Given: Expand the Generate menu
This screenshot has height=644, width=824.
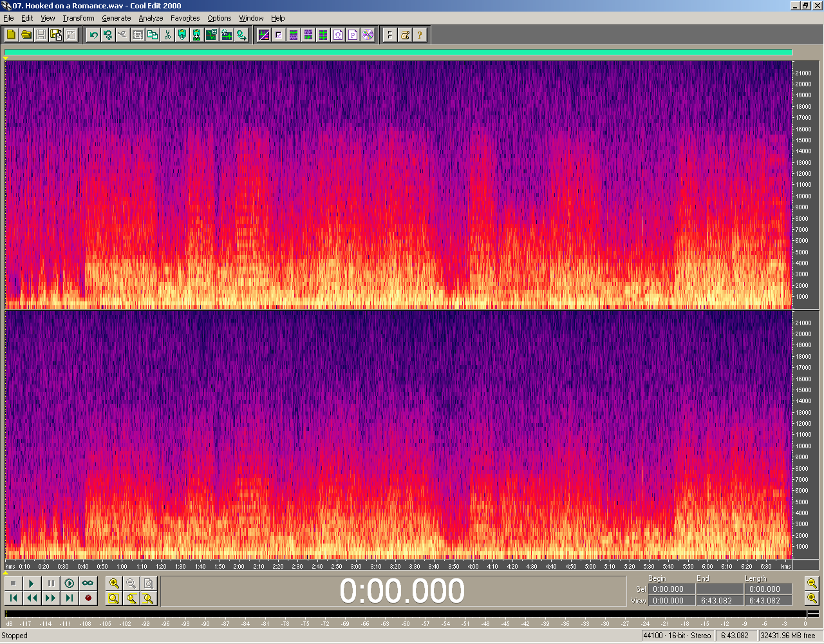Looking at the screenshot, I should click(x=116, y=18).
